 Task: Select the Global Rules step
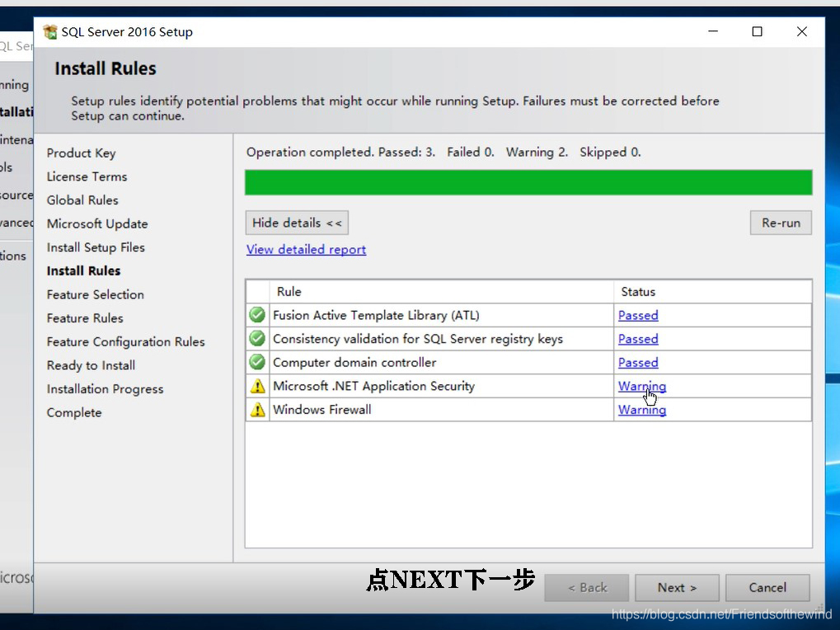click(x=82, y=200)
